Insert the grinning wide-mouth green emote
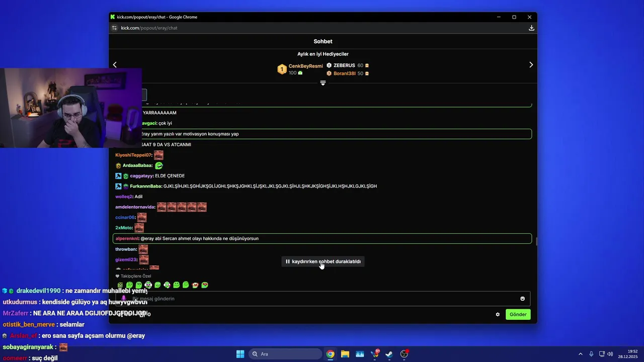Screen dimensions: 644x362 tap(157, 285)
